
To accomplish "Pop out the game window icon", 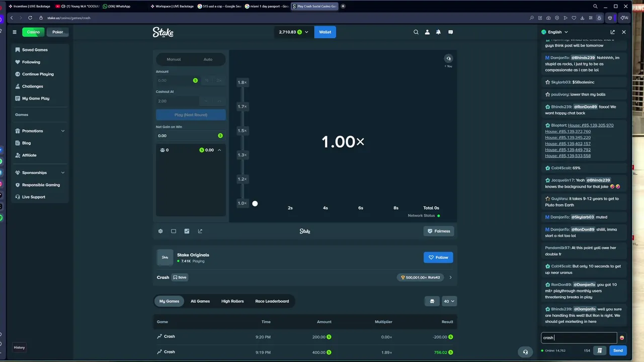I will click(x=200, y=231).
